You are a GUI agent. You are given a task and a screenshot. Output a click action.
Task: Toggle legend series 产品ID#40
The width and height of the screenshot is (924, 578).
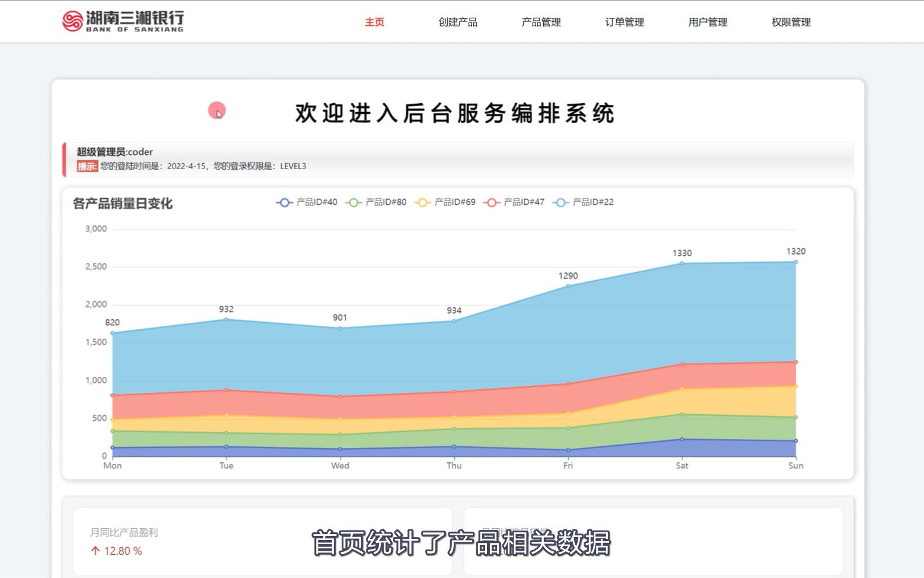tap(307, 202)
